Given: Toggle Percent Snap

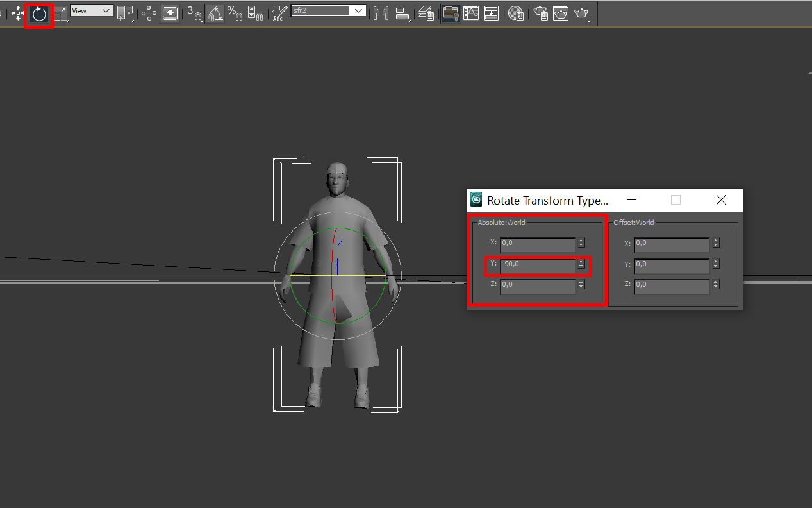Looking at the screenshot, I should (x=235, y=13).
